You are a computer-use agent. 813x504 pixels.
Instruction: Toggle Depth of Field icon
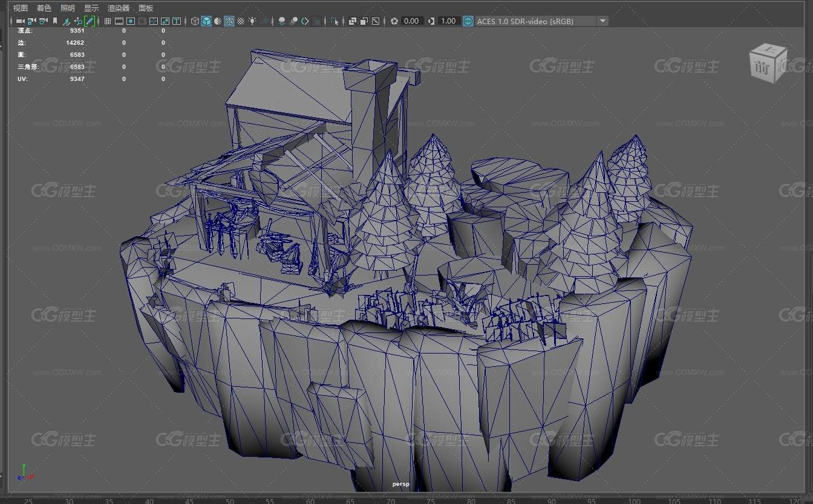tap(316, 21)
